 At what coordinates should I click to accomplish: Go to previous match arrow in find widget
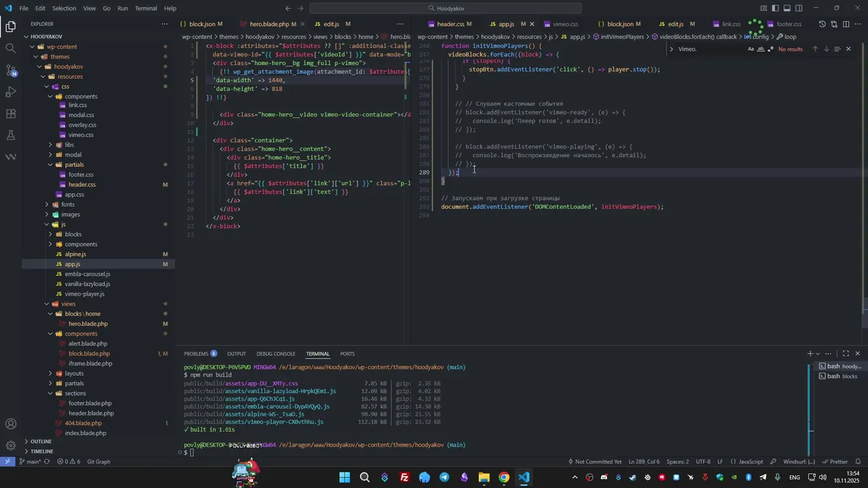(x=815, y=49)
